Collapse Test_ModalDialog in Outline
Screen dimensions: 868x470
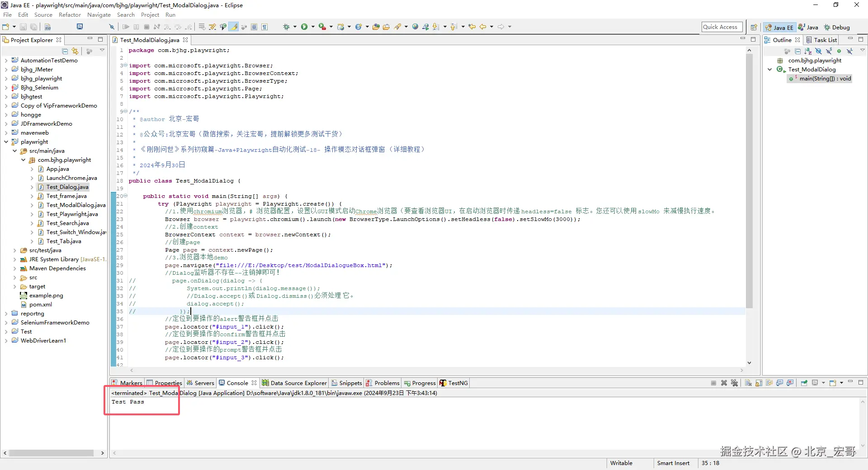[x=769, y=70]
